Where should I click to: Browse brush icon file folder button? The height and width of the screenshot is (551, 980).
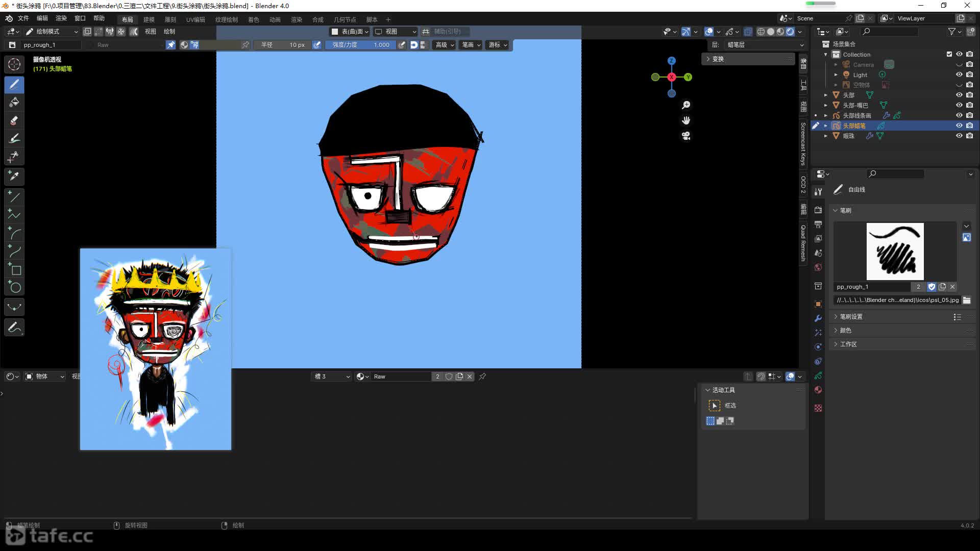point(967,300)
